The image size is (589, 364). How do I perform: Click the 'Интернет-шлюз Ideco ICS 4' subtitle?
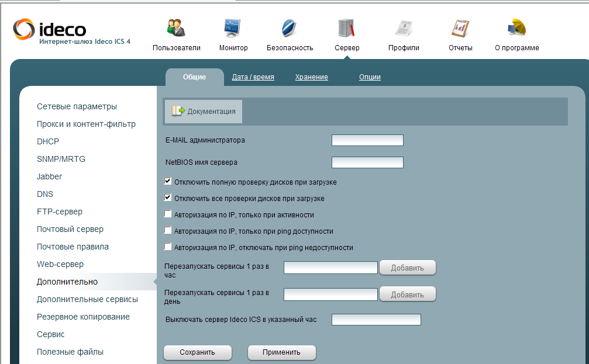[84, 41]
